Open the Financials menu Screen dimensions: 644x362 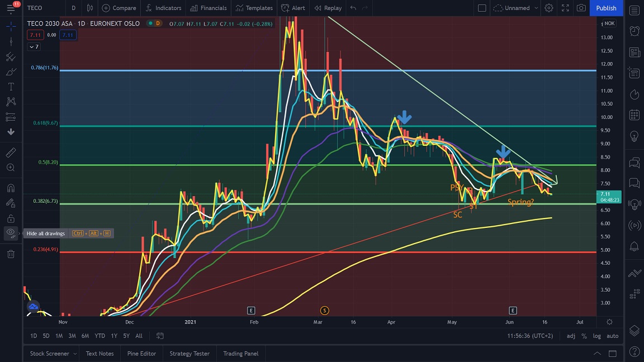(208, 8)
